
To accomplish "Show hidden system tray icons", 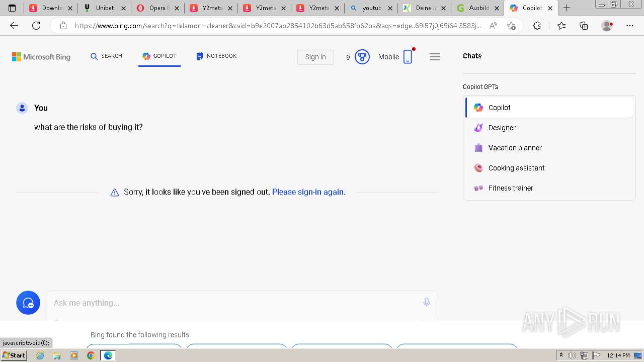I will pos(561,355).
